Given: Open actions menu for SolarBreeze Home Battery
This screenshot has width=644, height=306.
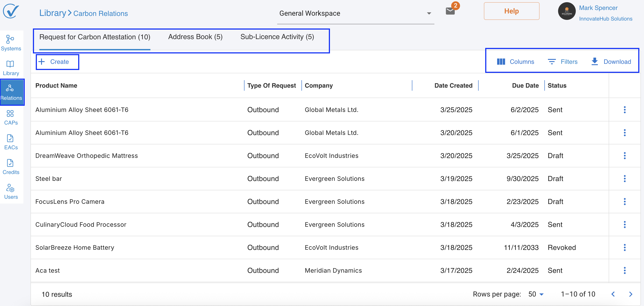Looking at the screenshot, I should pos(624,247).
